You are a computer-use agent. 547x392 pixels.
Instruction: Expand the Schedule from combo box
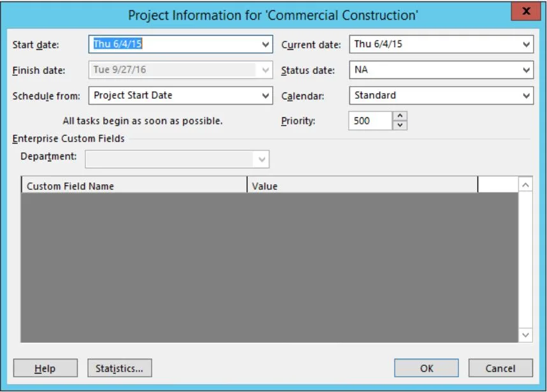click(x=265, y=96)
